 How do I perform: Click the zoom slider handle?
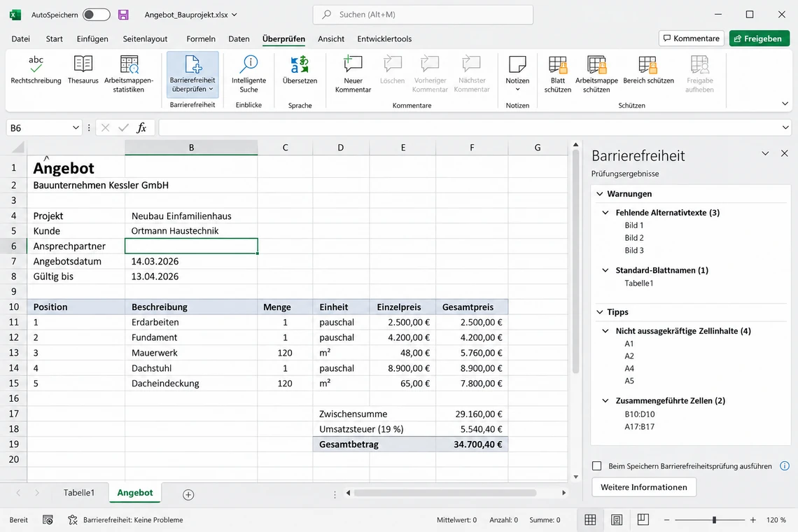pyautogui.click(x=714, y=520)
